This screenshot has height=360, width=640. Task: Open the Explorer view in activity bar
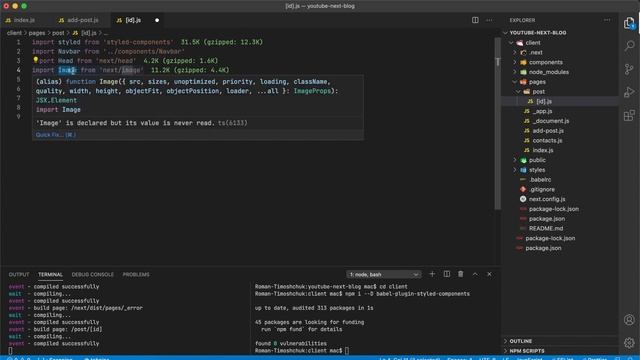click(629, 23)
